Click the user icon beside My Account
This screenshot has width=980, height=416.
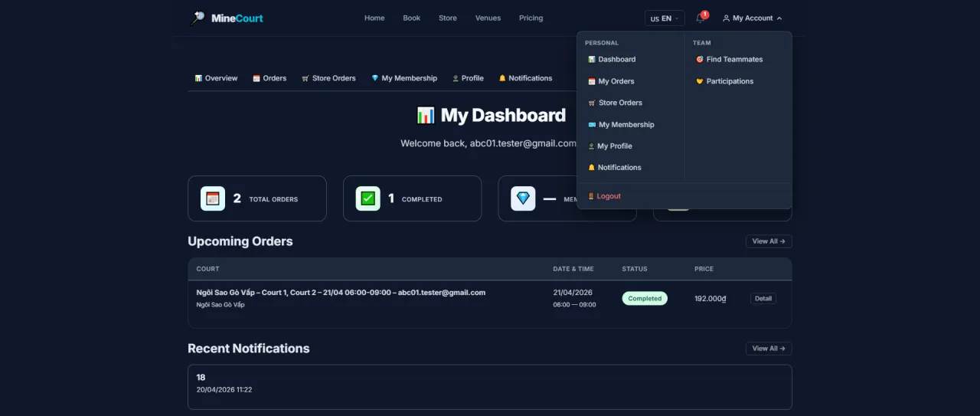coord(726,18)
